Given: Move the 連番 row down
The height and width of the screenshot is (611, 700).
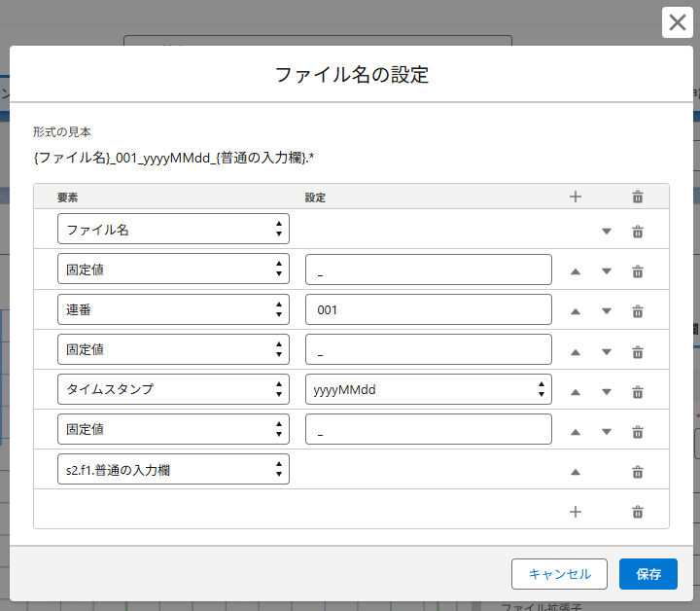Looking at the screenshot, I should point(607,311).
